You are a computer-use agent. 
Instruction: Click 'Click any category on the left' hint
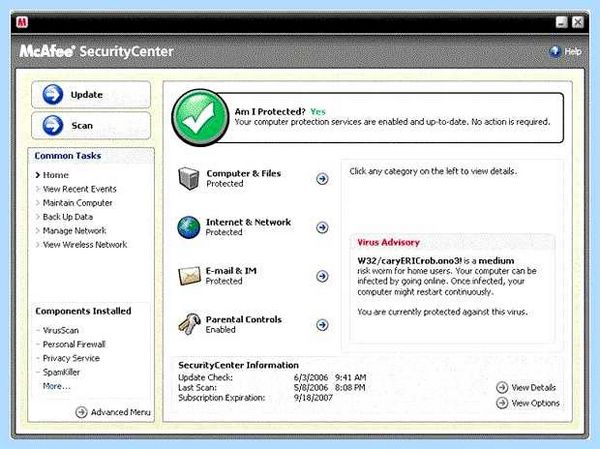(433, 171)
